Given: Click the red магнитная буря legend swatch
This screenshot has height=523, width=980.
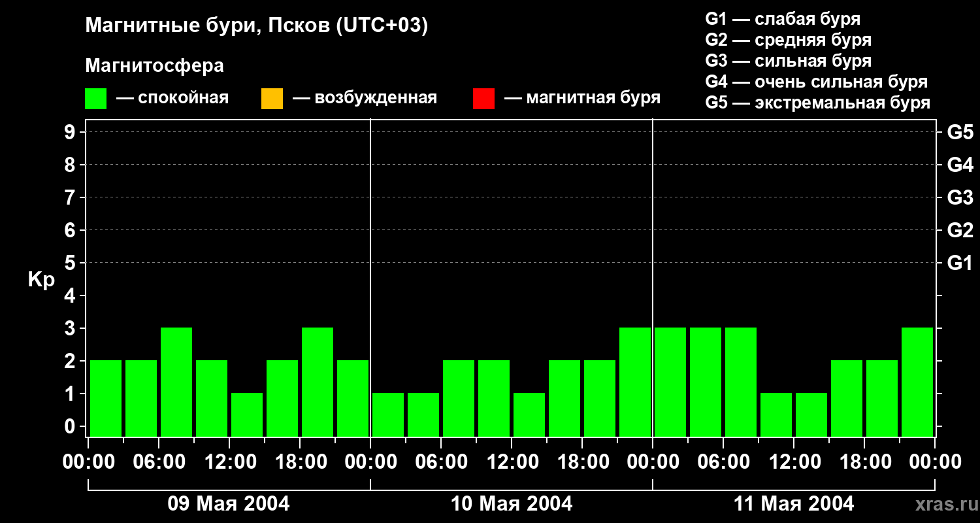Looking at the screenshot, I should click(483, 99).
